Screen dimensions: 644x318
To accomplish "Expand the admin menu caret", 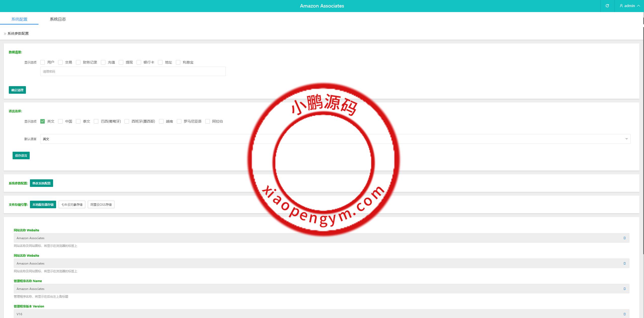I will [638, 6].
